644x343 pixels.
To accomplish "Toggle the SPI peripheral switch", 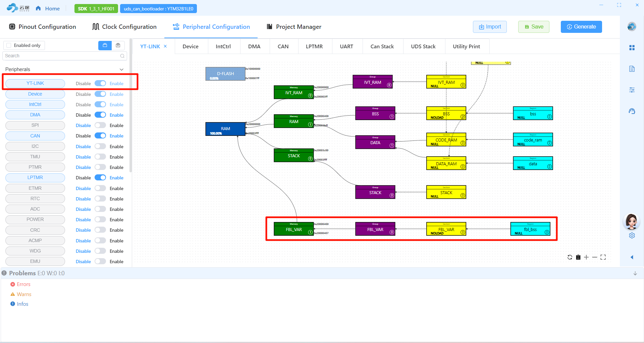I will coord(100,125).
